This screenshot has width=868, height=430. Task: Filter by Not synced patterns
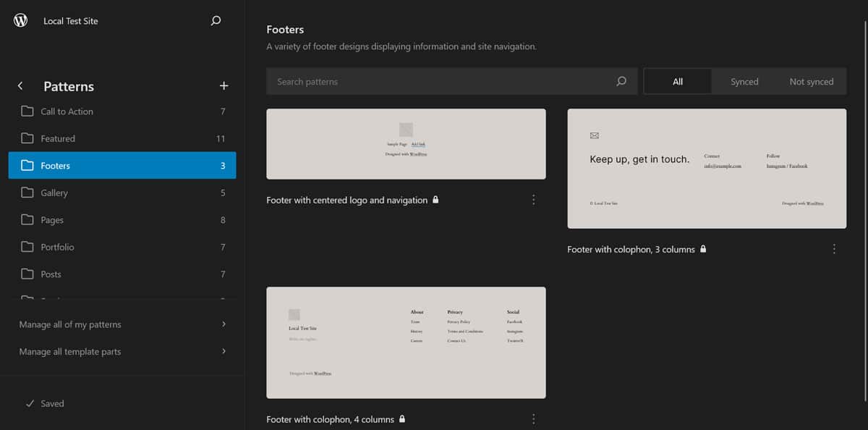click(x=811, y=82)
